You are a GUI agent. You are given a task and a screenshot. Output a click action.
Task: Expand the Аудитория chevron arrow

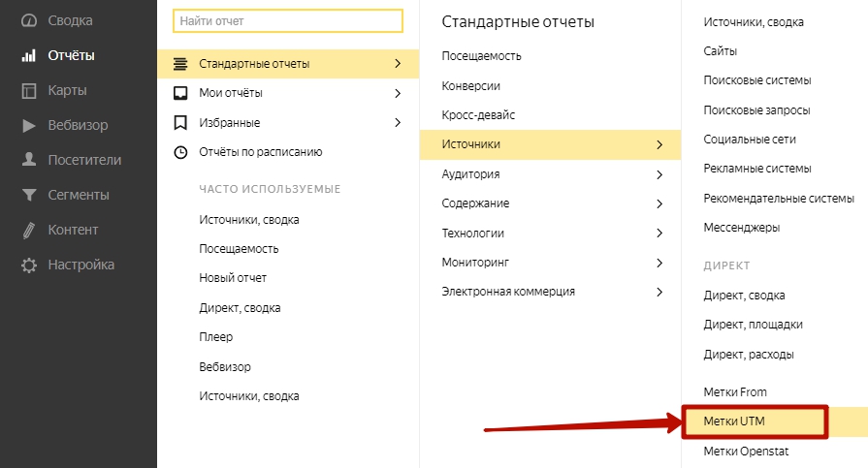coord(659,174)
